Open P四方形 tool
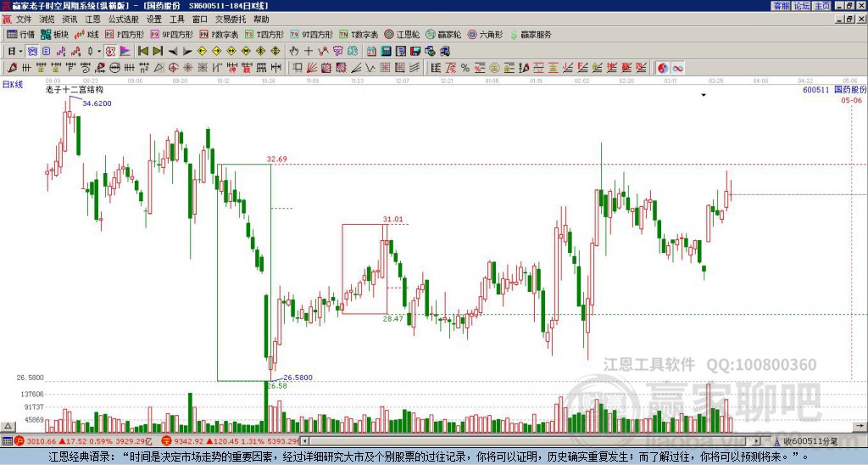This screenshot has height=465, width=868. click(x=125, y=34)
